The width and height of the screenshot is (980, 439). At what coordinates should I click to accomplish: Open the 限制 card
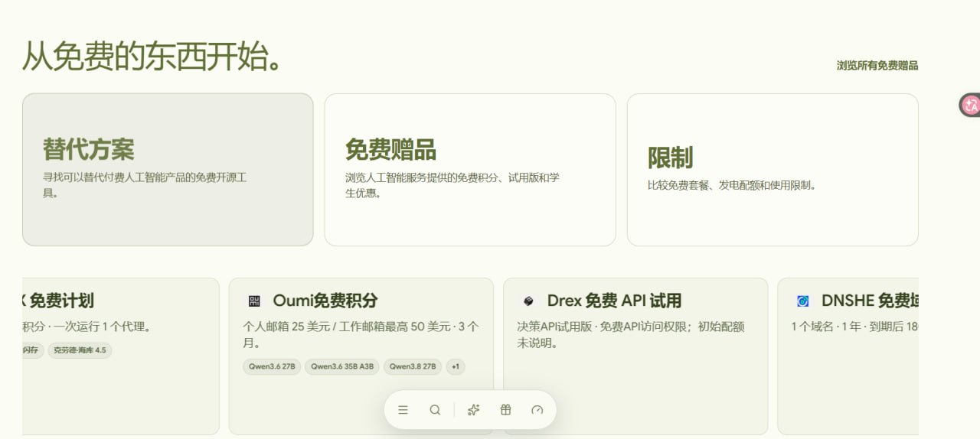773,170
